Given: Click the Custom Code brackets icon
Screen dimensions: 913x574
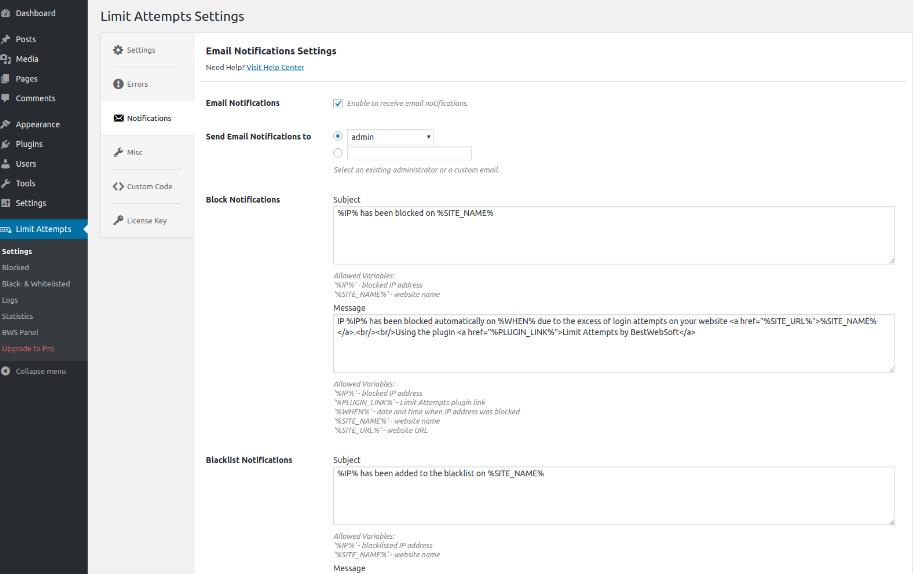Looking at the screenshot, I should click(118, 186).
